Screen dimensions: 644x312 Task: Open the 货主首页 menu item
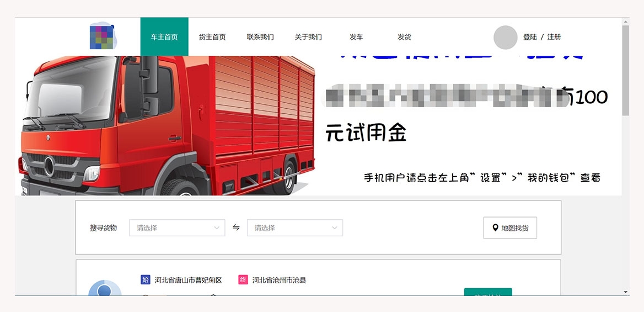(212, 36)
